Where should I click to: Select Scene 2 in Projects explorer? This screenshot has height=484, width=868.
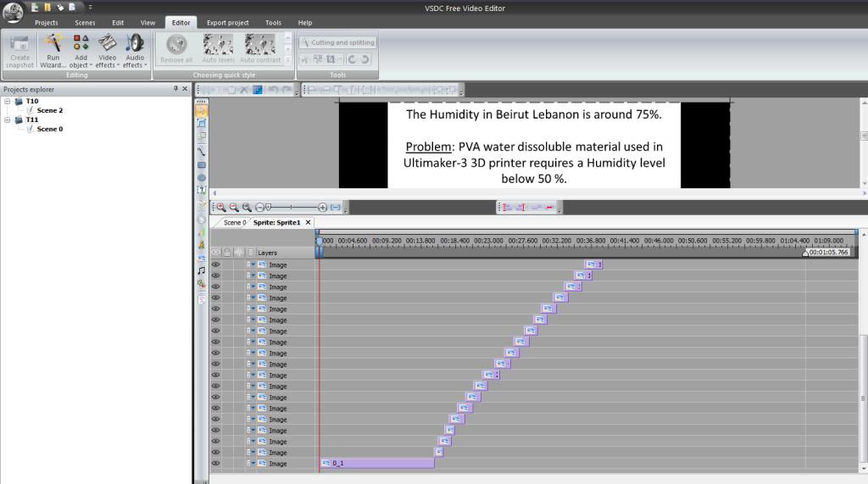50,110
